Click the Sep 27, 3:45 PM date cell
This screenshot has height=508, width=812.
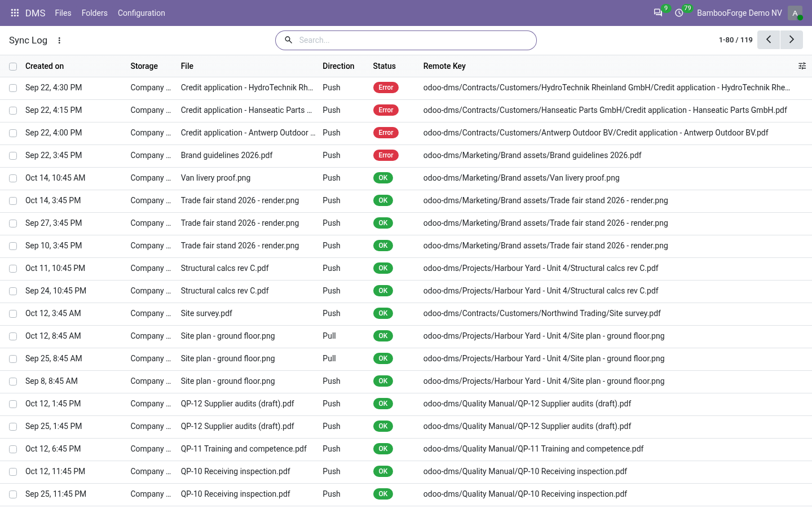pyautogui.click(x=54, y=223)
